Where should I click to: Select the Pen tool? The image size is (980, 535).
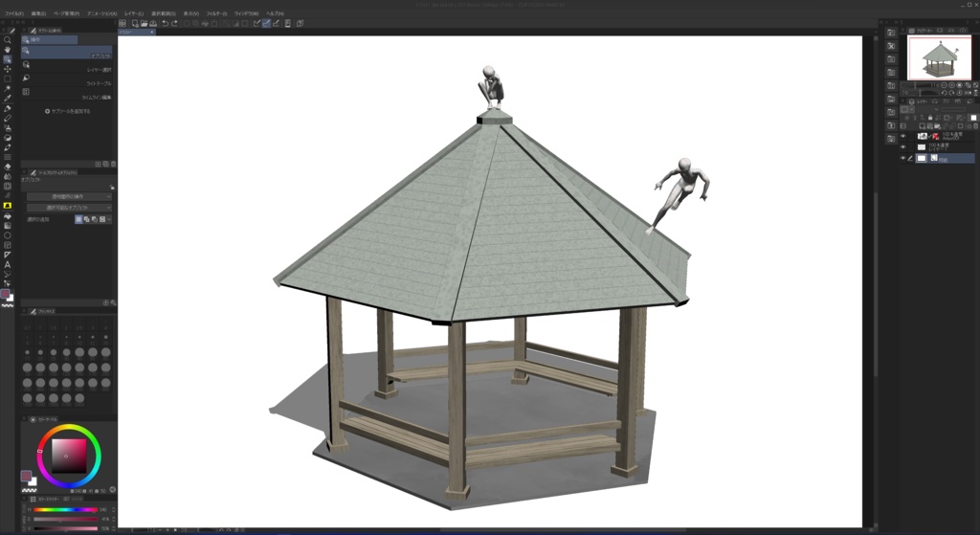click(x=8, y=108)
